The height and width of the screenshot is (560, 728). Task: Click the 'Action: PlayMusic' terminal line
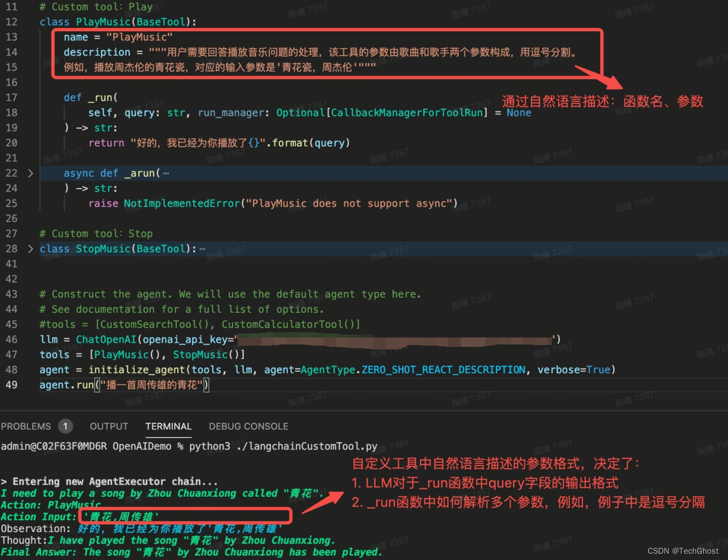51,505
